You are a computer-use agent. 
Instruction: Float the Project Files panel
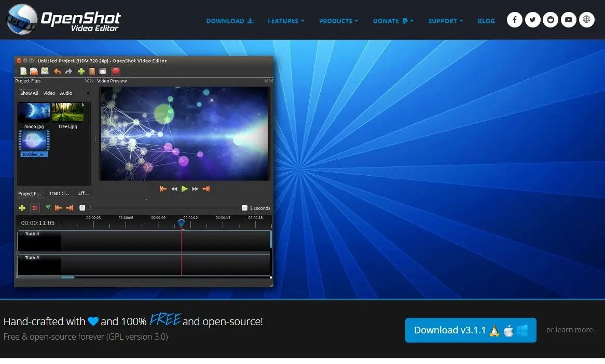tap(87, 81)
